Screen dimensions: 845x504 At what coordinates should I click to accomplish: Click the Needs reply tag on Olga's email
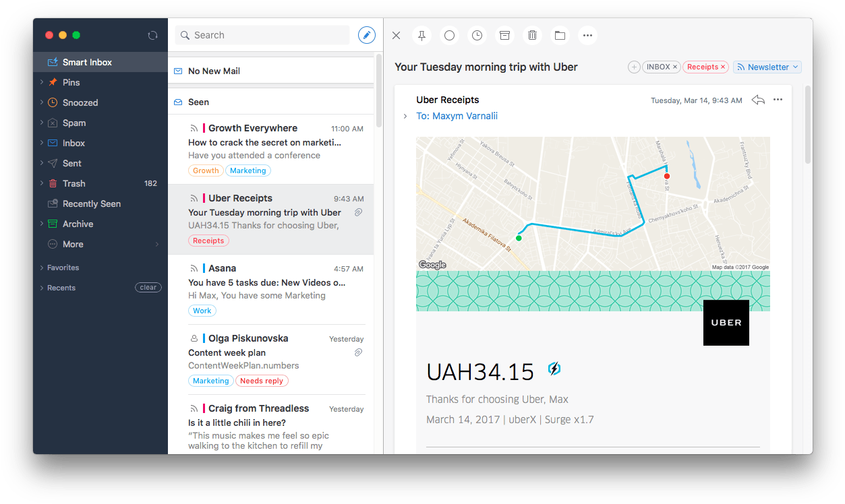(262, 381)
